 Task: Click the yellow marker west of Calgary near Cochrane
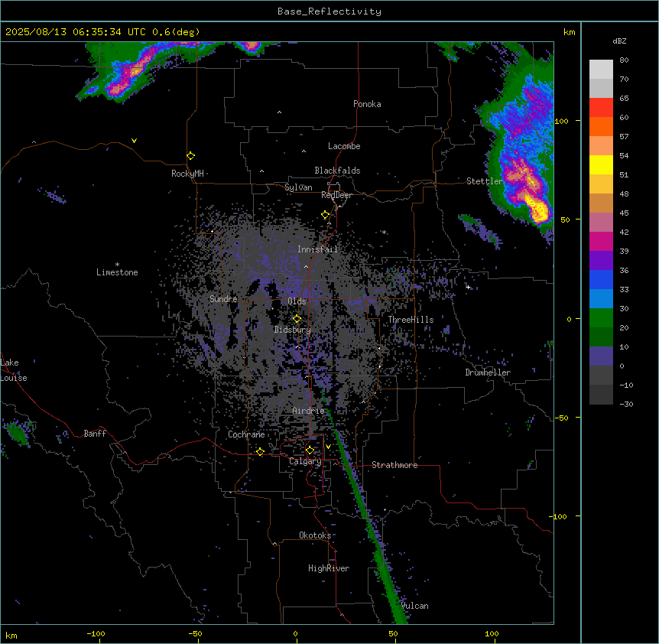pyautogui.click(x=260, y=452)
